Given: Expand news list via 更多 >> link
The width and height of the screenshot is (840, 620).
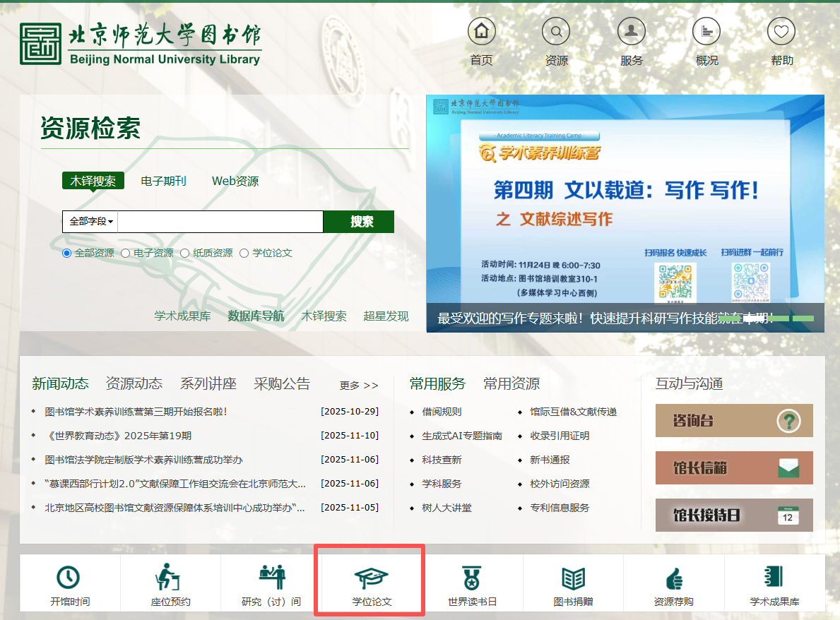Looking at the screenshot, I should click(359, 386).
